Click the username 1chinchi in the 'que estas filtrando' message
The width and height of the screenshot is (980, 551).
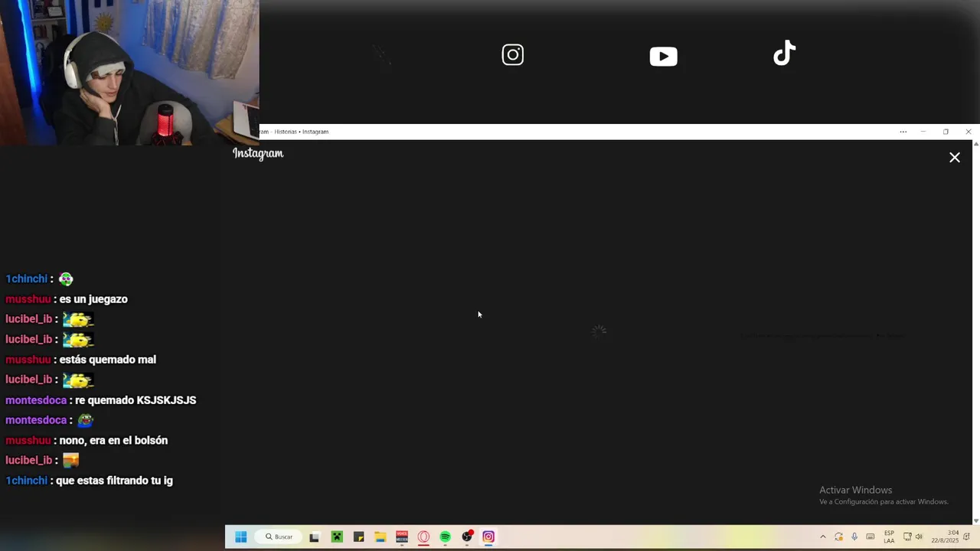26,481
